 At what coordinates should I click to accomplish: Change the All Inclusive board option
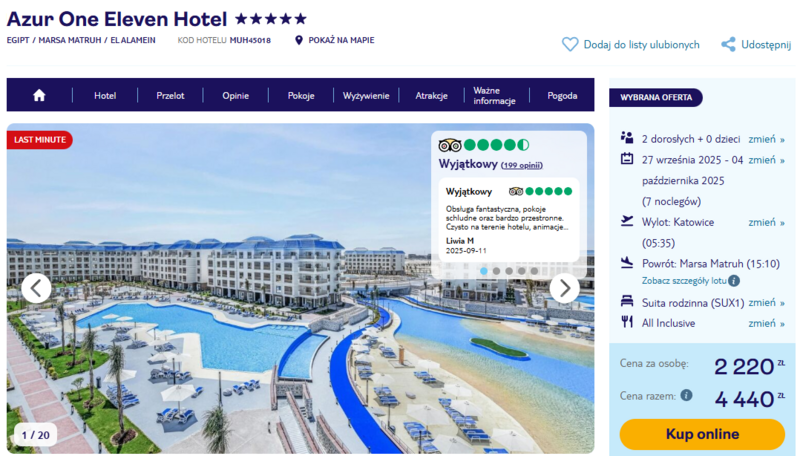766,323
